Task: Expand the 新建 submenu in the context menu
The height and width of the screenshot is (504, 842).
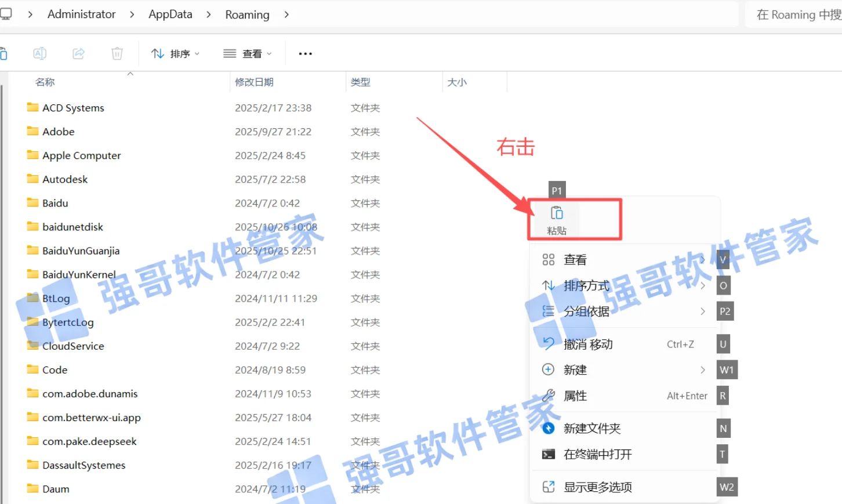Action: [624, 370]
